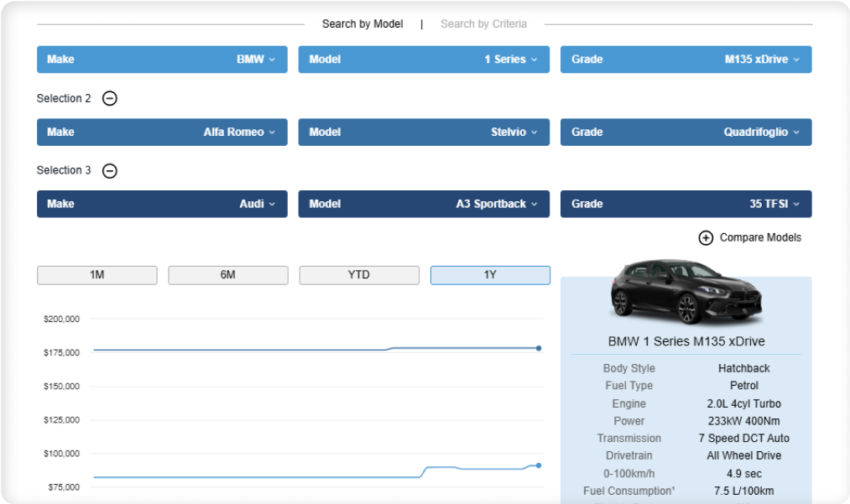Click the $75,000 axis label
The image size is (850, 504).
point(64,487)
